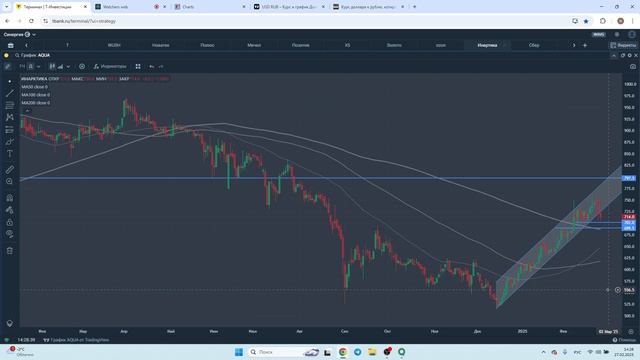This screenshot has width=640, height=360.
Task: Select the trend line drawing tool
Action: pos(10,93)
